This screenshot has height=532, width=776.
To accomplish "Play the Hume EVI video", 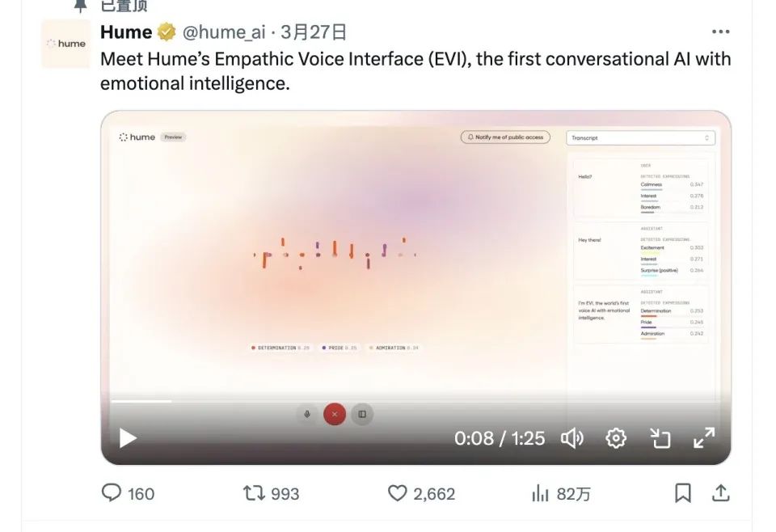I will [x=128, y=438].
